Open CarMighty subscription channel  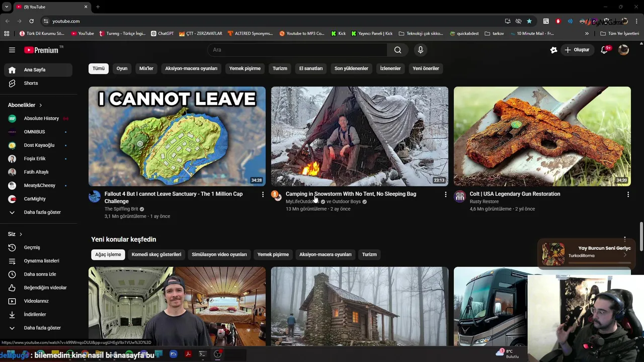[x=38, y=199]
